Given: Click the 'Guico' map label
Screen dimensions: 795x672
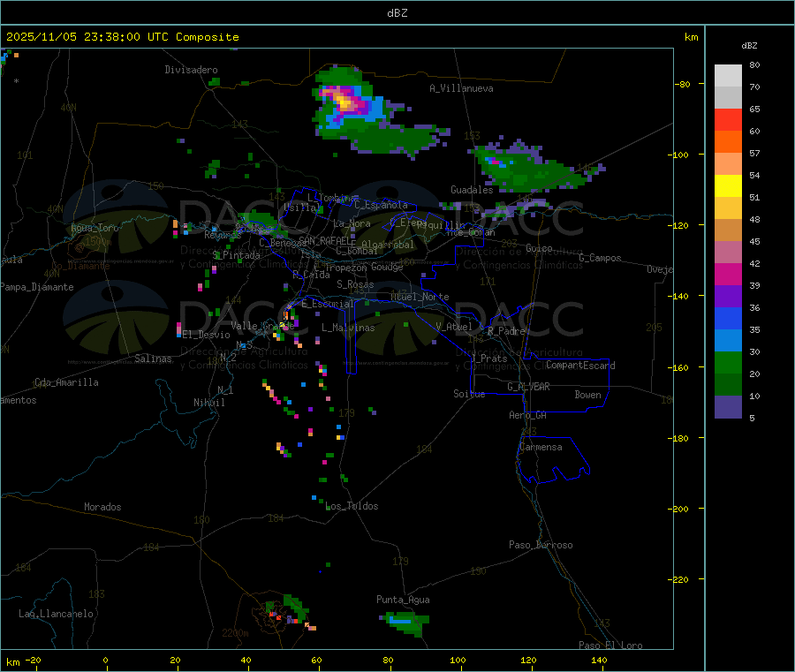Looking at the screenshot, I should (539, 248).
